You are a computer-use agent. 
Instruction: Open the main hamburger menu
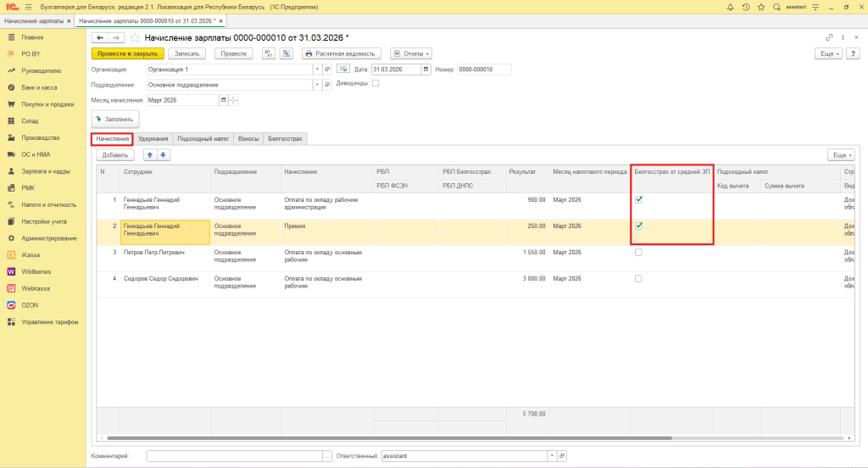coord(28,7)
